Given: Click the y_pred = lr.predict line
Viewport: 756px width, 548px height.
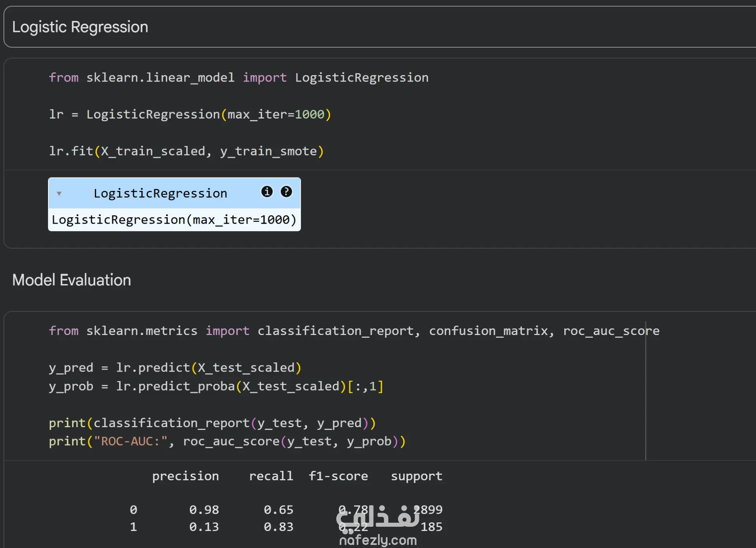Looking at the screenshot, I should 175,368.
